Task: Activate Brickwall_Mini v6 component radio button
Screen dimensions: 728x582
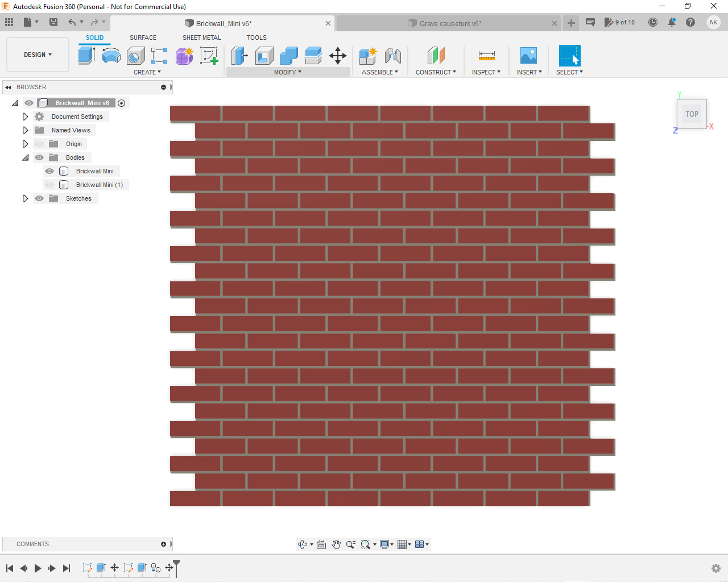Action: (121, 103)
